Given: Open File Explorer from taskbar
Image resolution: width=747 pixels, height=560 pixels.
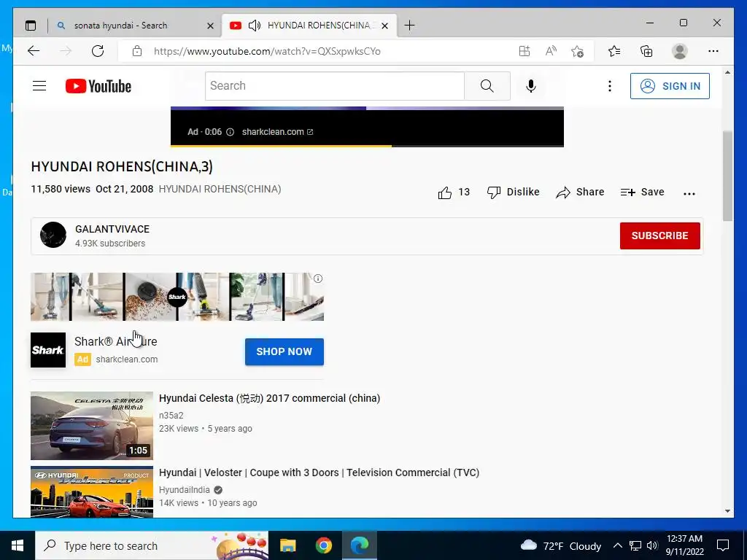Looking at the screenshot, I should [x=287, y=545].
